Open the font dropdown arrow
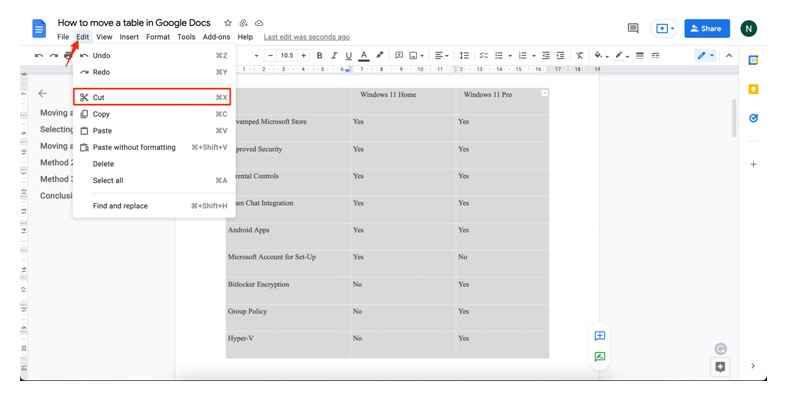Viewport: 786px width, 397px height. (x=256, y=56)
